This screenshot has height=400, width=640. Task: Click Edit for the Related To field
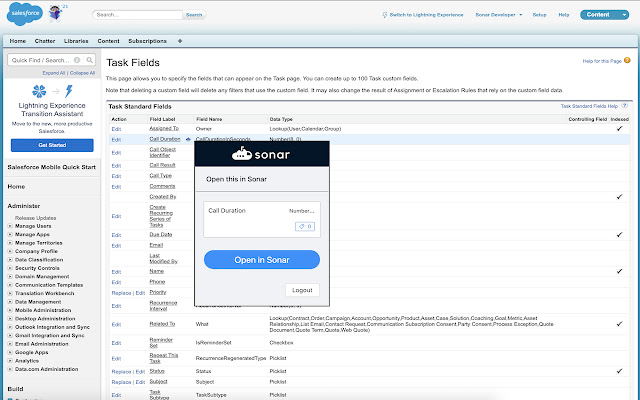point(116,324)
